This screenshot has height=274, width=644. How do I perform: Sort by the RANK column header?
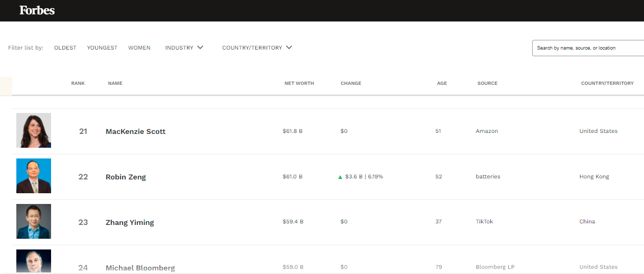click(78, 83)
